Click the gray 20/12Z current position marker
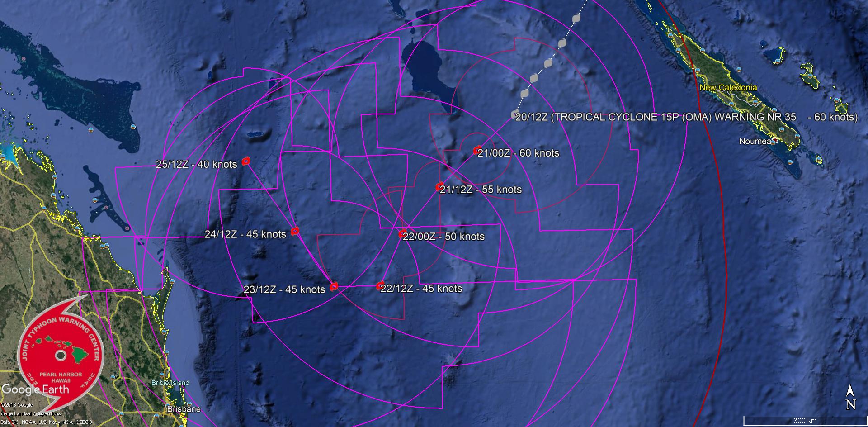 514,114
